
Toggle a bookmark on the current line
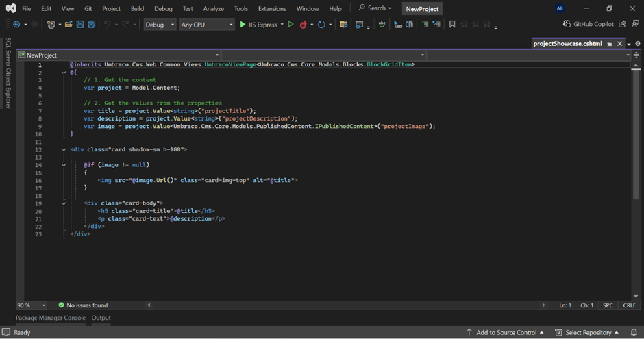point(452,25)
